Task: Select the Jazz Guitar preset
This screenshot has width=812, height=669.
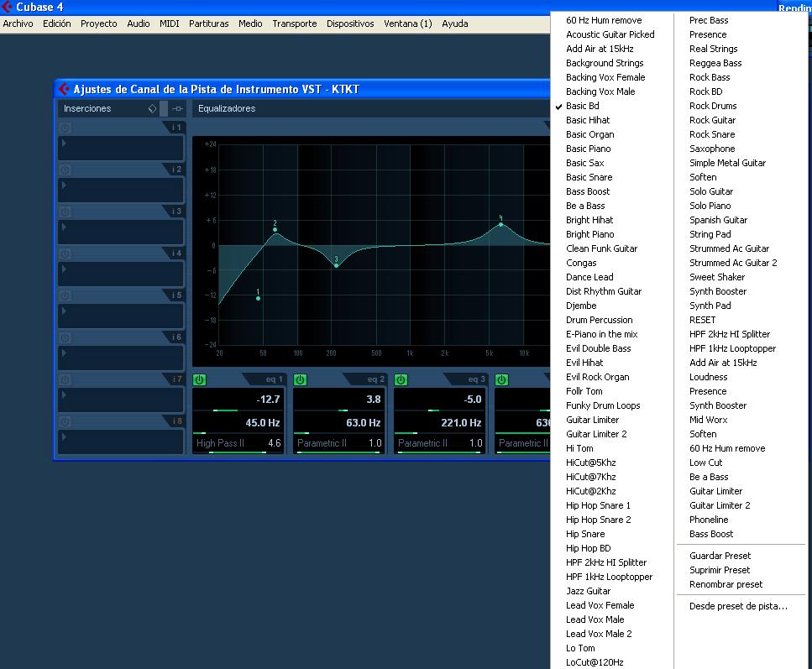Action: coord(589,591)
